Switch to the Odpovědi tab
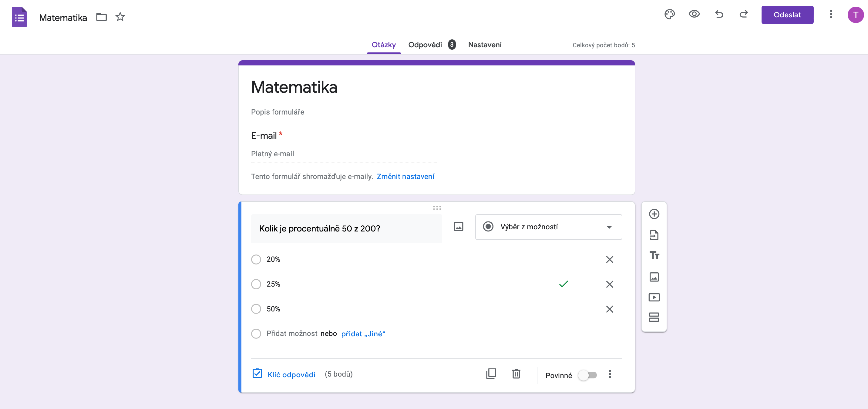The height and width of the screenshot is (409, 868). tap(425, 44)
